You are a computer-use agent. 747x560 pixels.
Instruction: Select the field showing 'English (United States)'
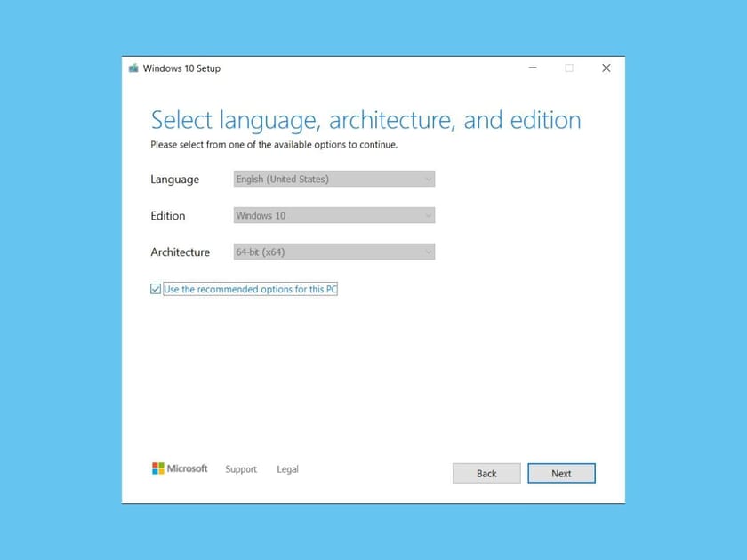click(x=333, y=179)
